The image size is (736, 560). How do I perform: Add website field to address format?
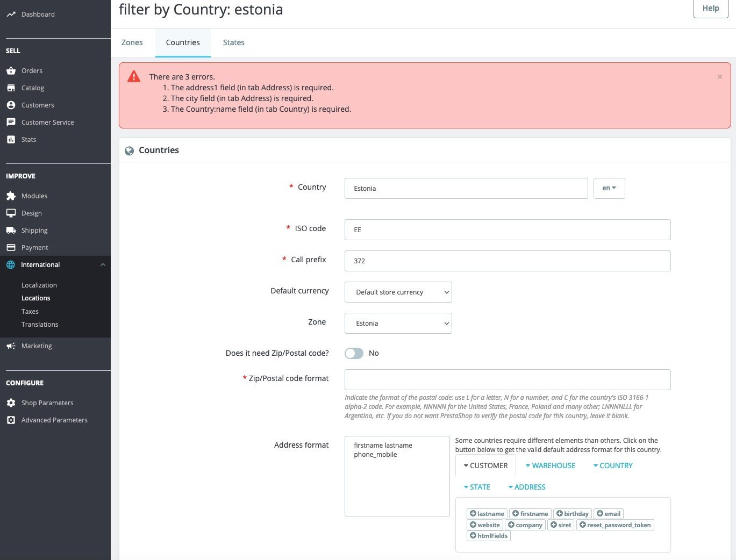pyautogui.click(x=485, y=525)
